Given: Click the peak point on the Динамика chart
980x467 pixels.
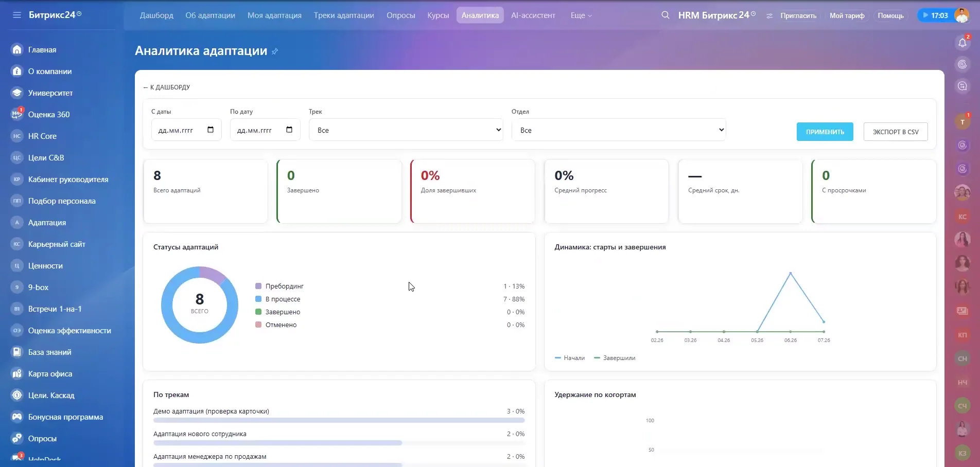Looking at the screenshot, I should coord(791,273).
